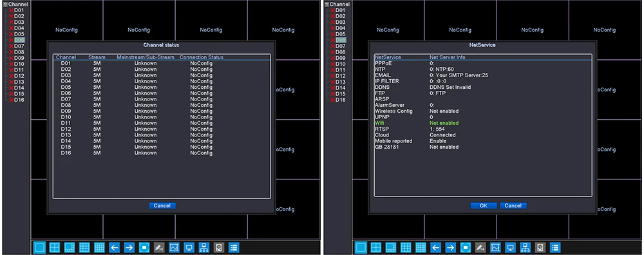Image resolution: width=644 pixels, height=255 pixels.
Task: Collapse the Channel tree in right screen
Action: point(327,4)
